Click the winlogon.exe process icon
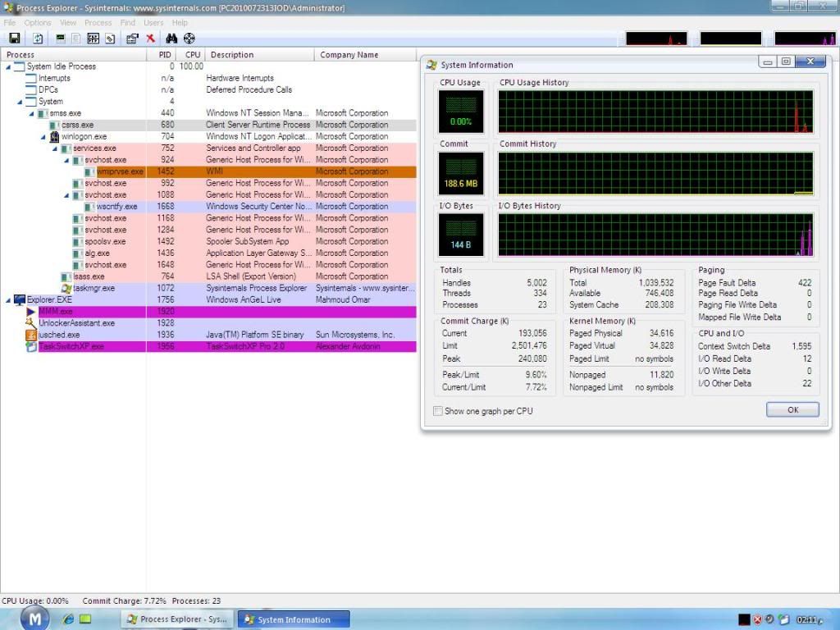840x630 pixels. coord(54,137)
